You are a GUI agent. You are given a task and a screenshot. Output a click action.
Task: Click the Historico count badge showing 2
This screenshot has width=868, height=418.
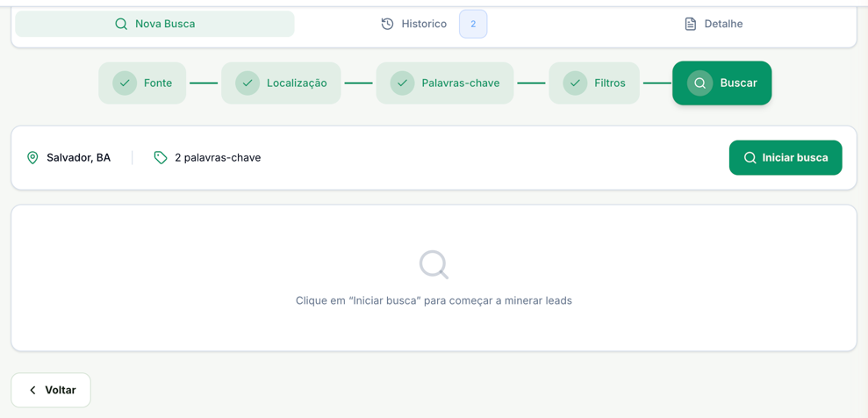pos(473,24)
